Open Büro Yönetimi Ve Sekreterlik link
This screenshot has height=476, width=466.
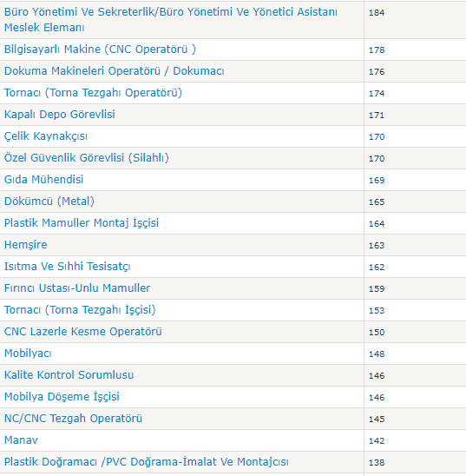point(171,20)
